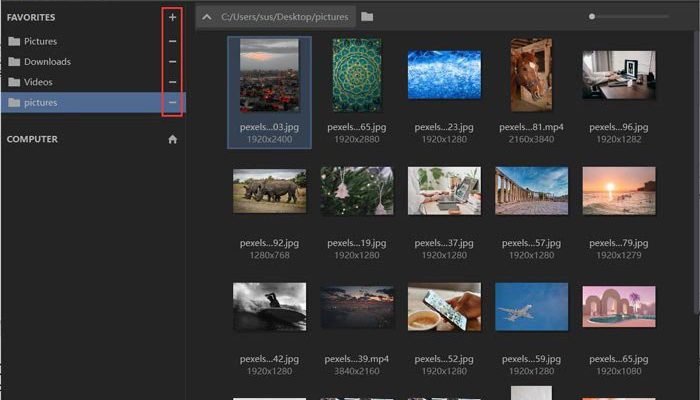This screenshot has width=700, height=400.
Task: Select Christmas tree thumbnail pexels...19.jpg
Action: 357,191
